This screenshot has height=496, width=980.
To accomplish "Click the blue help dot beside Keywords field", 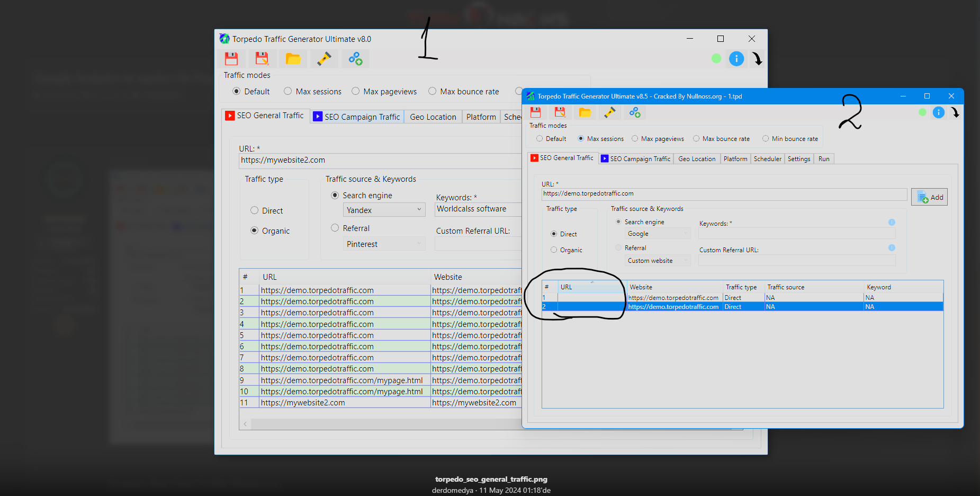I will click(892, 223).
